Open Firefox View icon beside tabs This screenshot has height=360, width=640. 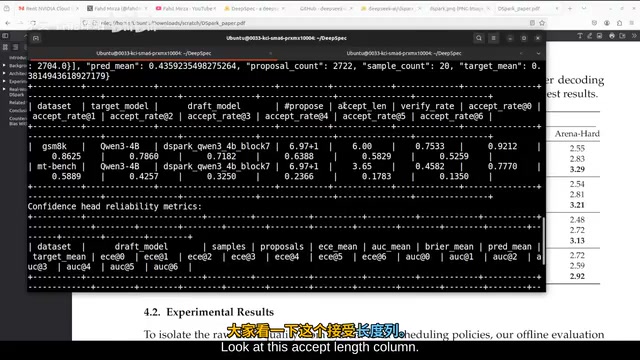tap(7, 8)
